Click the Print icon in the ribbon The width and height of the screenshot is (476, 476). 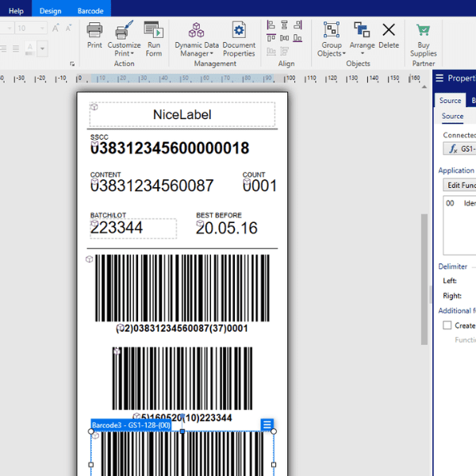point(94,31)
